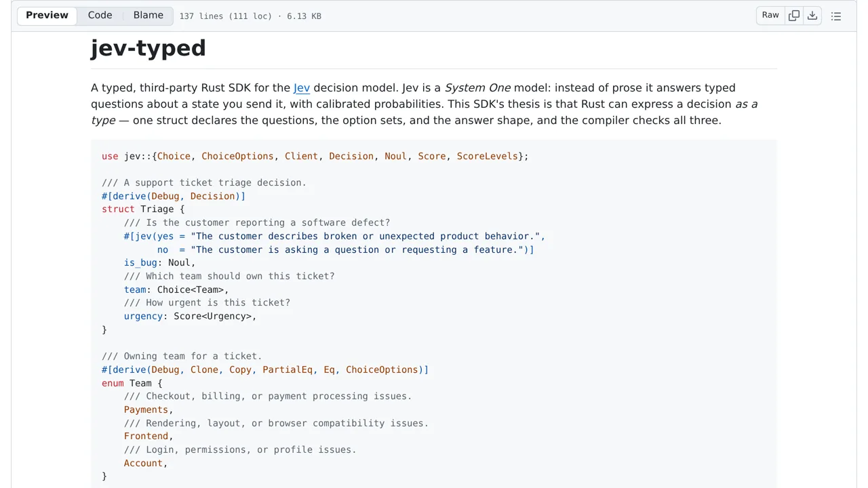
Task: Download the raw file icon
Action: click(x=812, y=16)
